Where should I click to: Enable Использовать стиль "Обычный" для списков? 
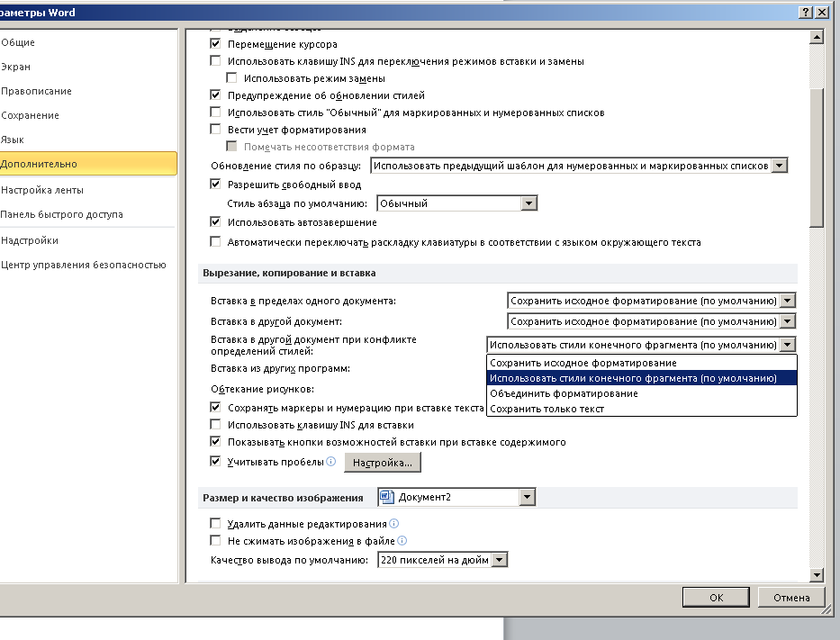click(215, 112)
